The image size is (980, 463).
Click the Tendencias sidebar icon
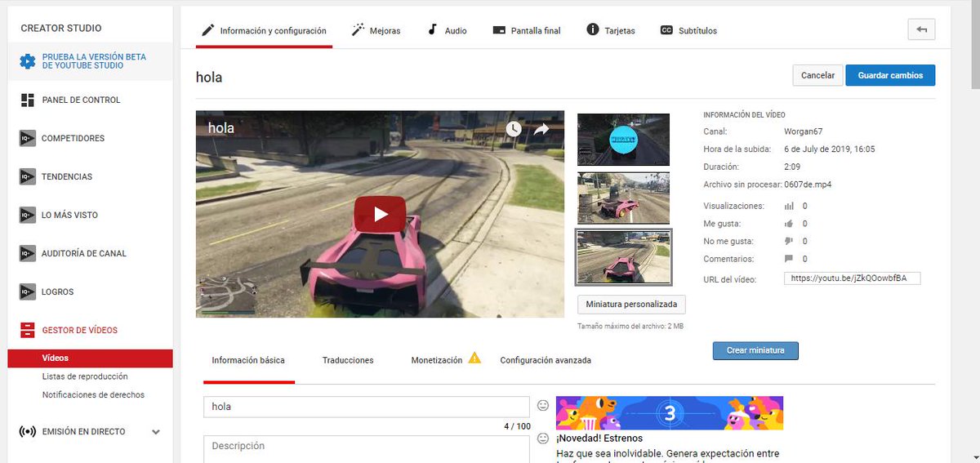coord(28,176)
